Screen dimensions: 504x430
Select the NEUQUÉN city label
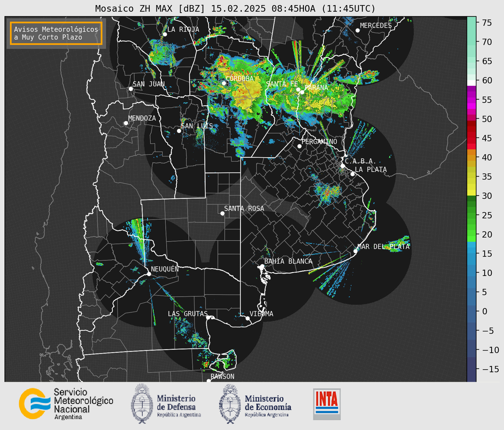[x=165, y=269]
